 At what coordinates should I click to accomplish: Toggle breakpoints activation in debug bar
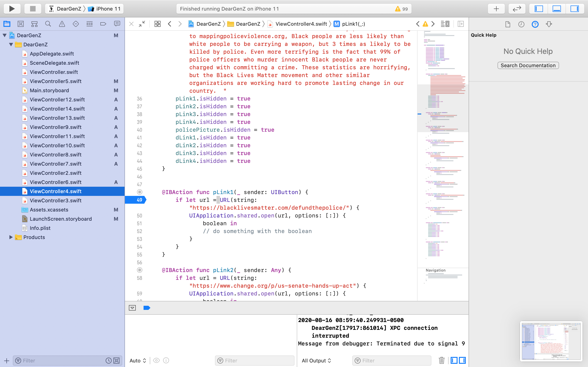pos(147,308)
